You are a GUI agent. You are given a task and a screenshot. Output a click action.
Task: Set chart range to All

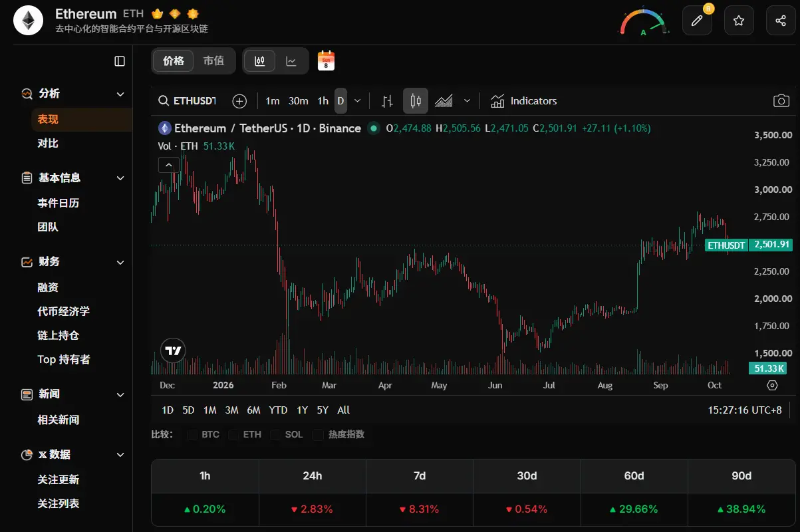click(344, 410)
